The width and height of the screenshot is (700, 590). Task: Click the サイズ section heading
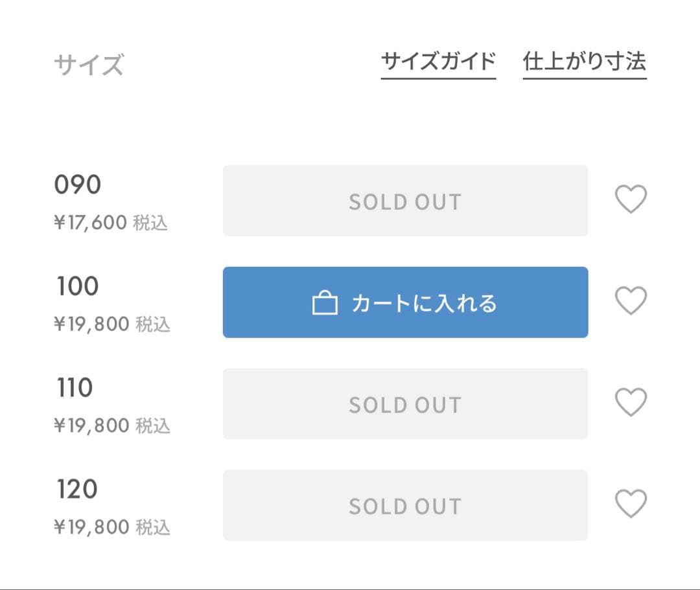[88, 65]
